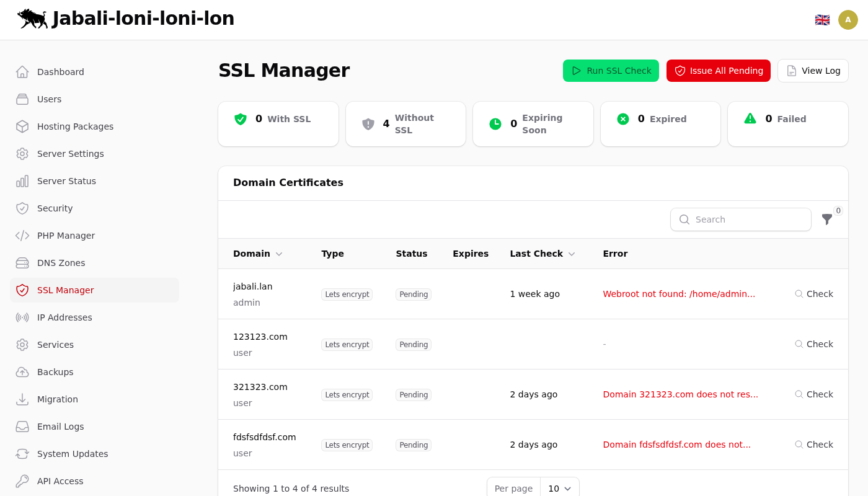The width and height of the screenshot is (868, 496).
Task: Click the Without SSL gray shield icon
Action: pyautogui.click(x=368, y=124)
